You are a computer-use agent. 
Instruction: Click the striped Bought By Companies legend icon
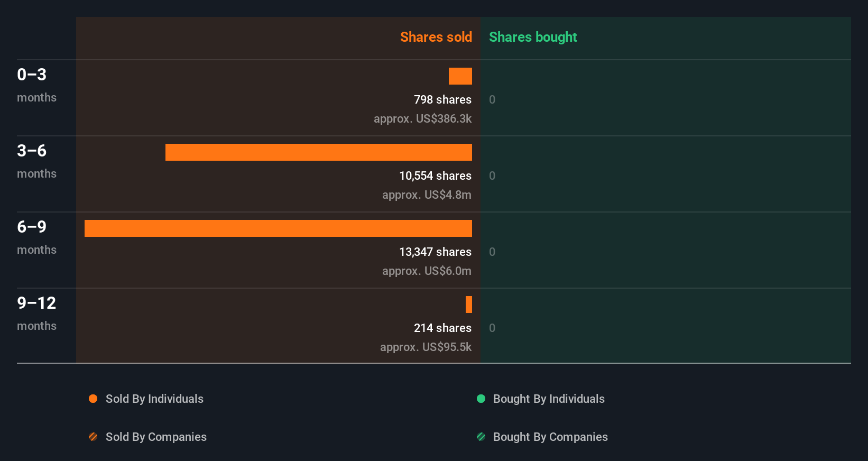click(x=481, y=437)
